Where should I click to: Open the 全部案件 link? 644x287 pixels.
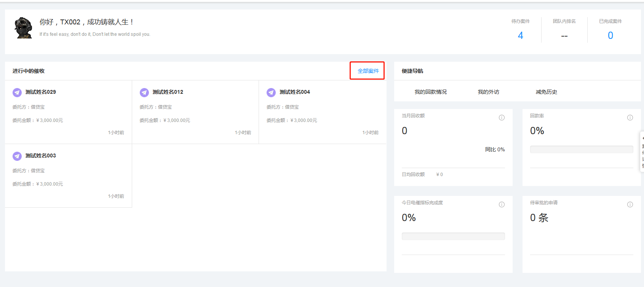point(368,71)
